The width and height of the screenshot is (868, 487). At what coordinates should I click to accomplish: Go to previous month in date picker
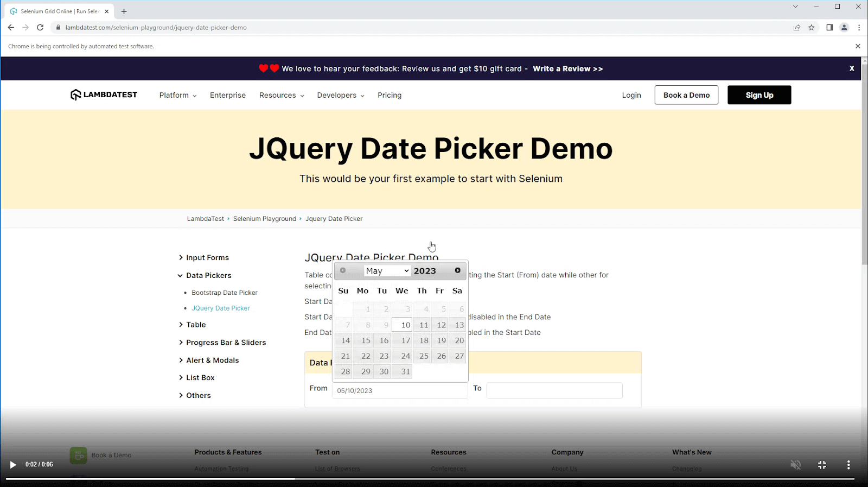343,270
